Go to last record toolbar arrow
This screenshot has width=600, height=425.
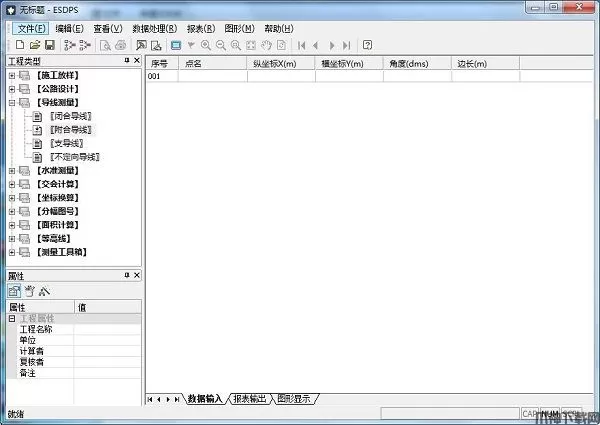(x=346, y=45)
